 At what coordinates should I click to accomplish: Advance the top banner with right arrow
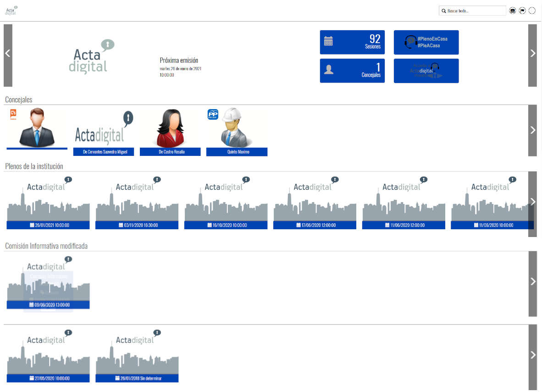pyautogui.click(x=532, y=55)
